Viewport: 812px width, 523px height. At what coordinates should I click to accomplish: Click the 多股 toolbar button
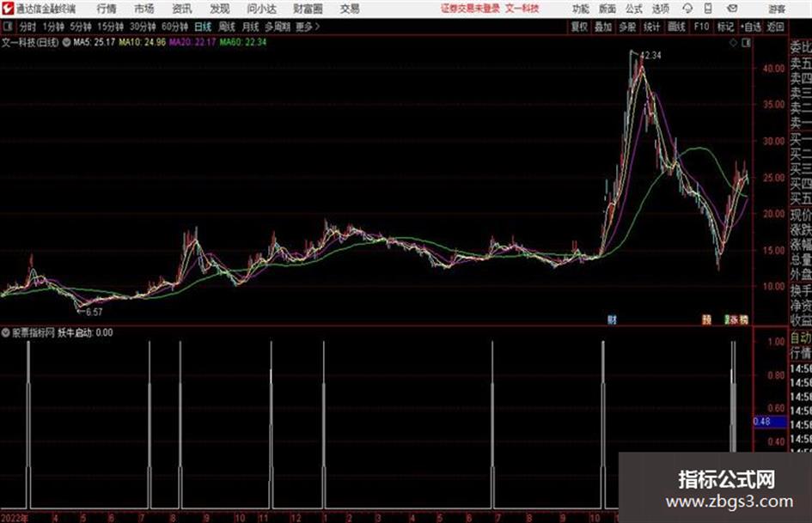tap(627, 27)
